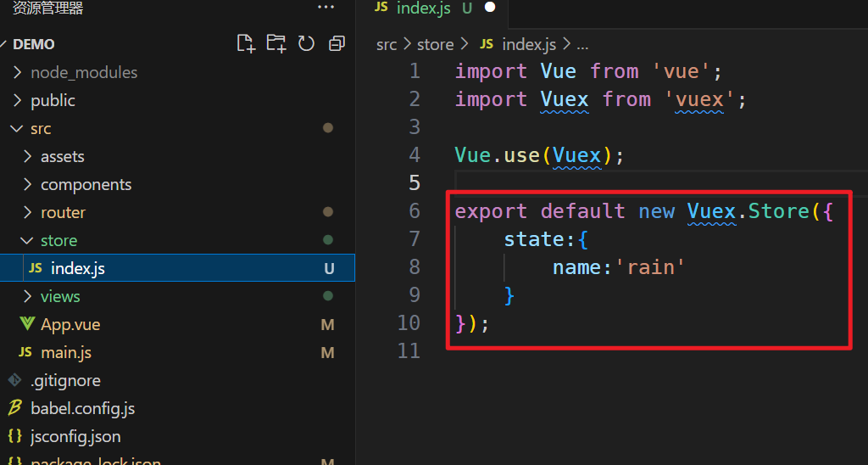The height and width of the screenshot is (465, 868).
Task: Click the src breadcrumb in the editor
Action: (387, 44)
